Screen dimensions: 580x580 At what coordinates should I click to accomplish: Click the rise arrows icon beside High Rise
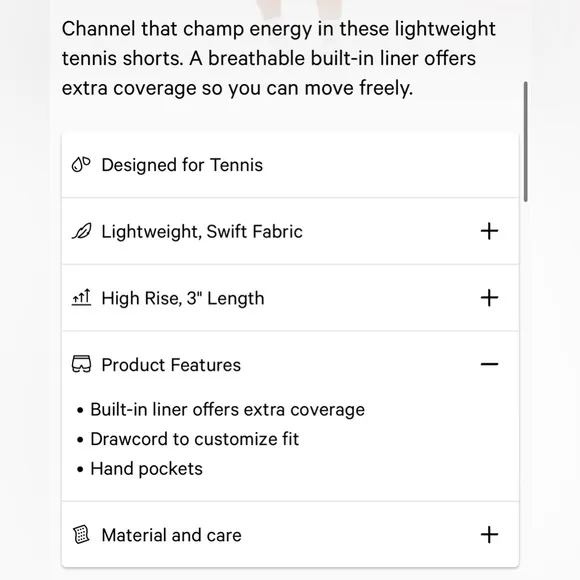coord(81,297)
